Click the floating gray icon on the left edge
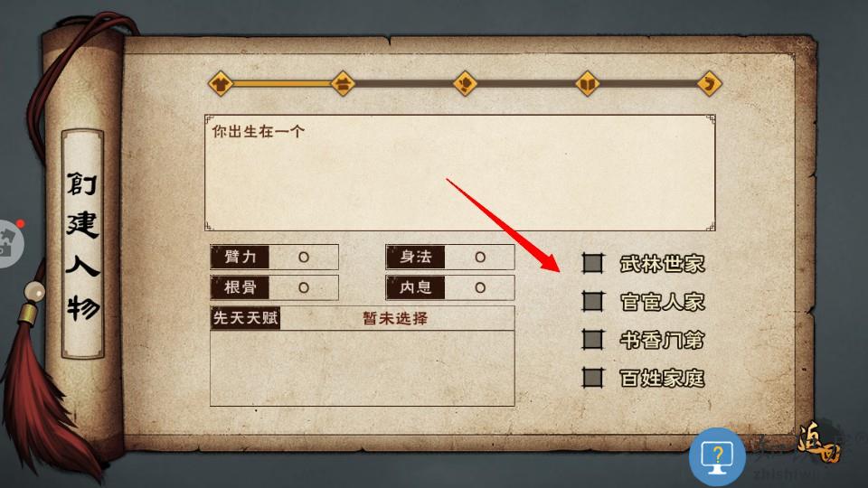Viewport: 868px width, 488px height. (x=9, y=244)
